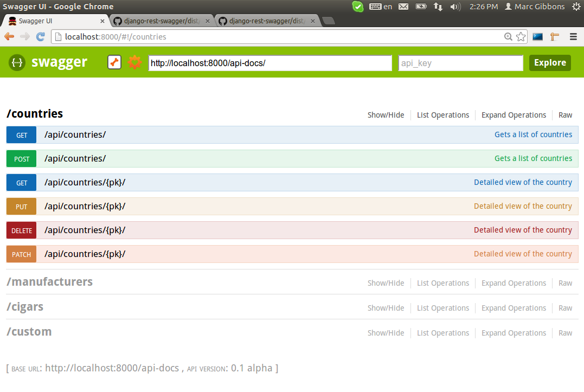The width and height of the screenshot is (584, 392).
Task: Click the swagger logo icon
Action: (x=17, y=62)
